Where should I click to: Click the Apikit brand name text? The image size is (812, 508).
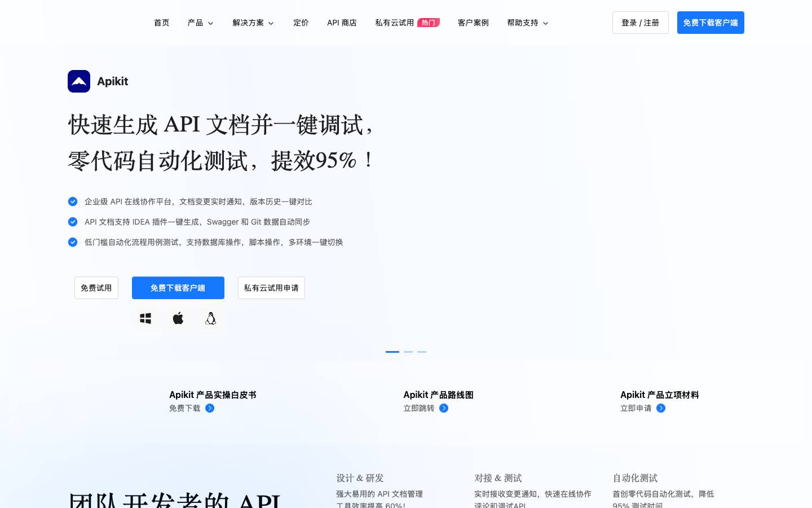(113, 81)
